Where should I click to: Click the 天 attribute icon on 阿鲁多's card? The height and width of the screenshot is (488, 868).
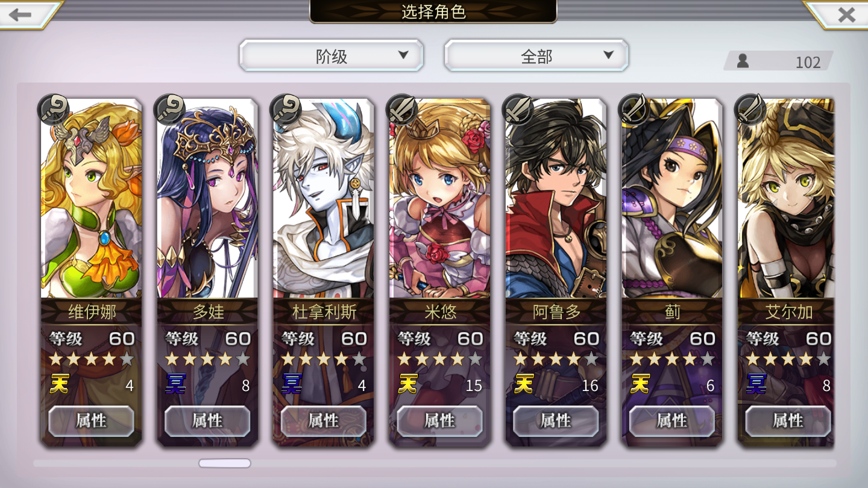(x=523, y=384)
